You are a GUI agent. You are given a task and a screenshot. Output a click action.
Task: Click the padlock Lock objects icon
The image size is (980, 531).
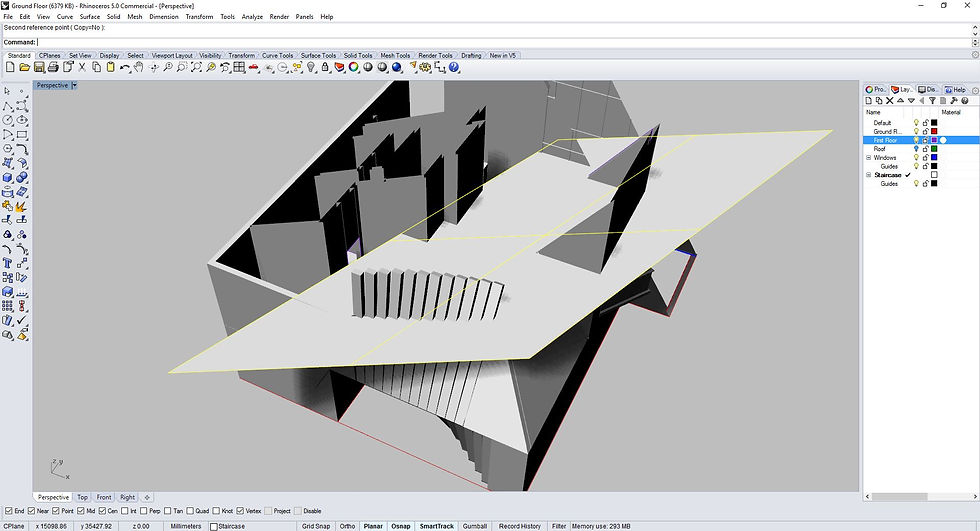(325, 67)
